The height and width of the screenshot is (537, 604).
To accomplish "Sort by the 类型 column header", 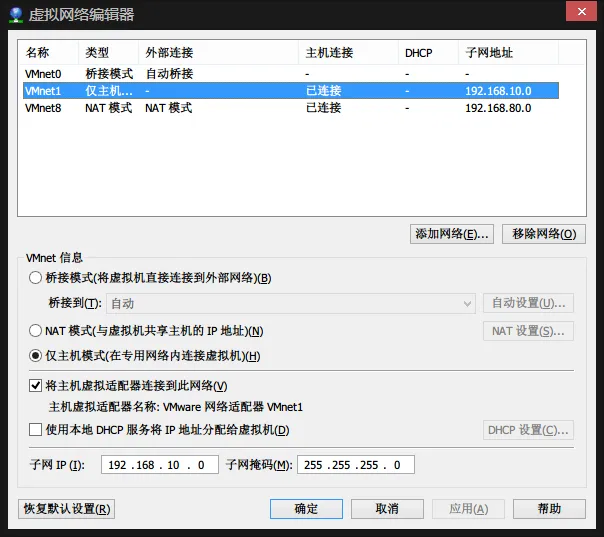I will [x=109, y=53].
